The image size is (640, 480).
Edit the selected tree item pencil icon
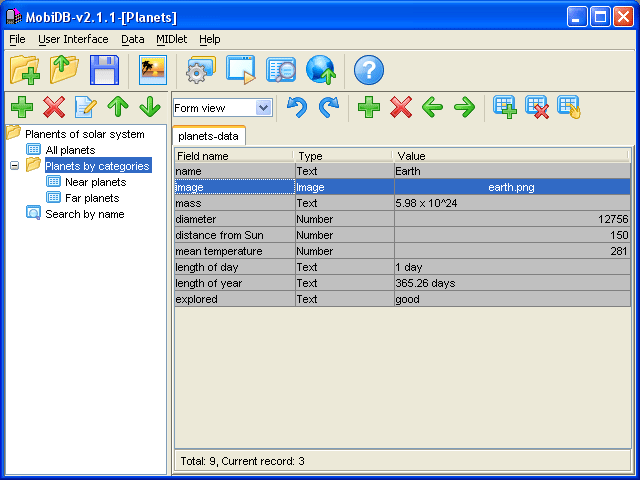pos(86,107)
